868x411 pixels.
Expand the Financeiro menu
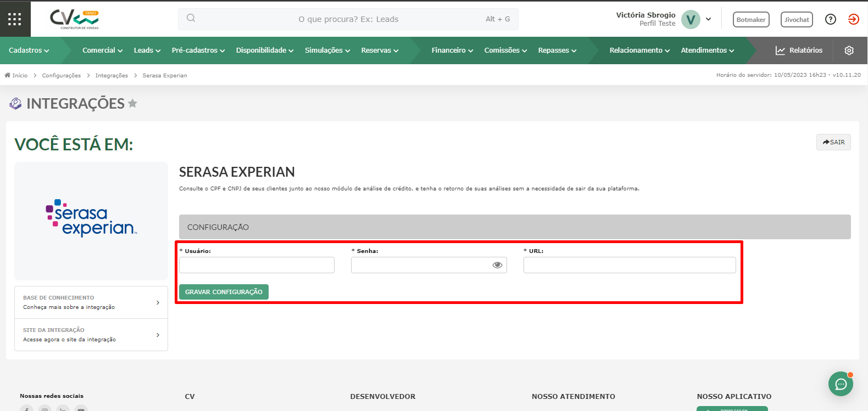tap(452, 50)
